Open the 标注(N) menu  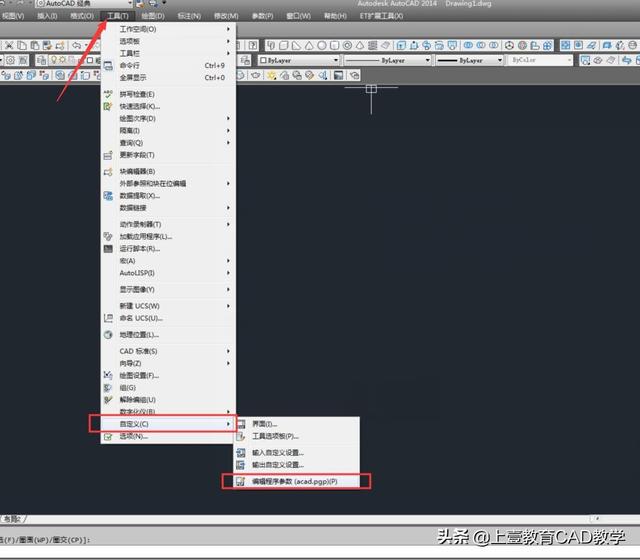point(189,16)
